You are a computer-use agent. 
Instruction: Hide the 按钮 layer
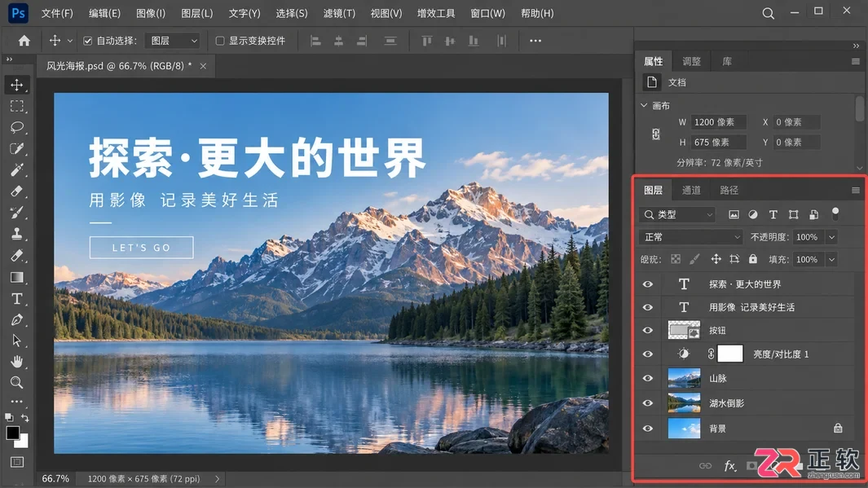648,330
